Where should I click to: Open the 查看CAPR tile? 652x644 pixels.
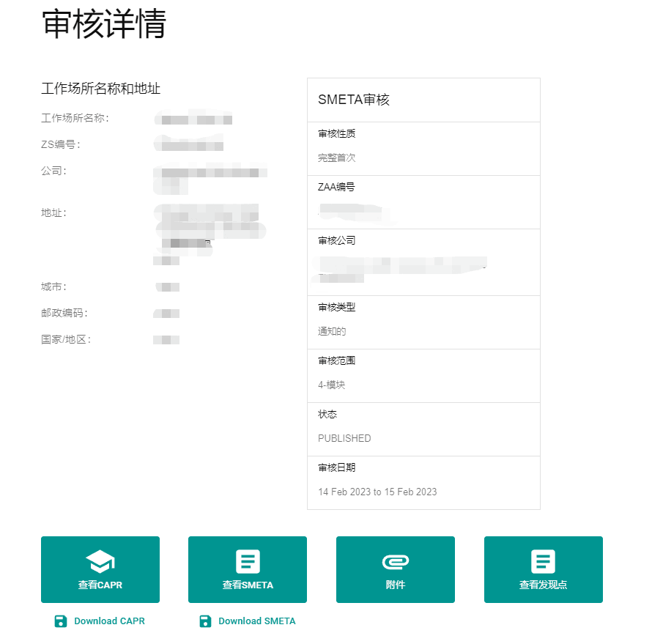[100, 569]
